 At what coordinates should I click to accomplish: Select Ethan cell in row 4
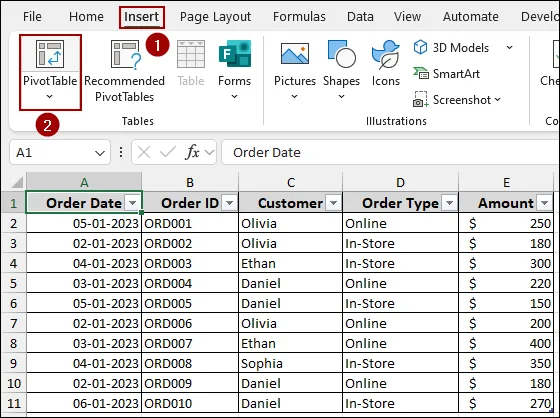pos(290,263)
